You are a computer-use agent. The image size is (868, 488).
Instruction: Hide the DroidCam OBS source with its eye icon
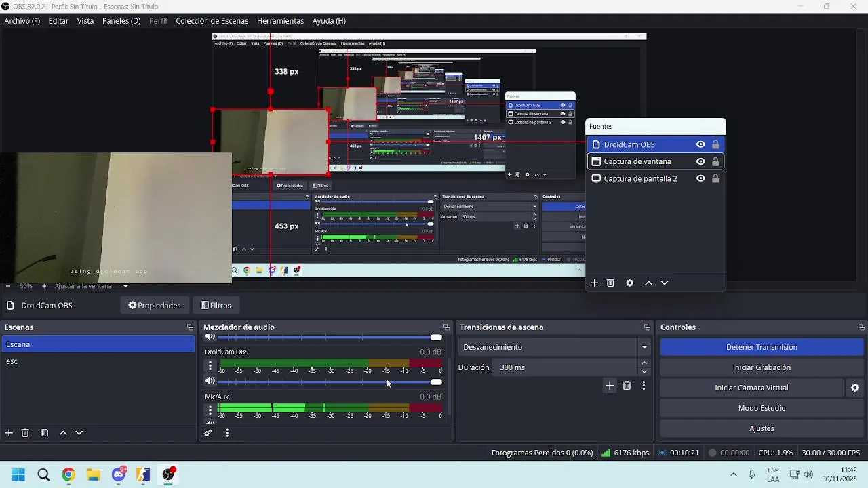coord(701,144)
